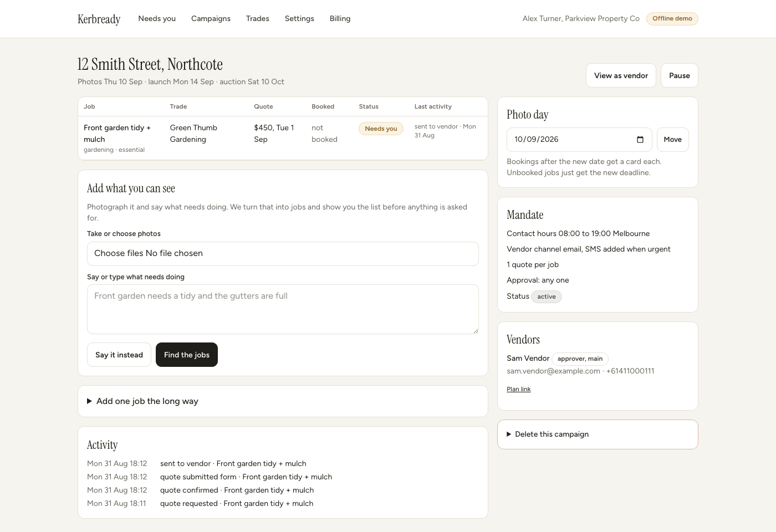Click the Say it instead button
Screen dimensions: 776x532
pyautogui.click(x=119, y=355)
